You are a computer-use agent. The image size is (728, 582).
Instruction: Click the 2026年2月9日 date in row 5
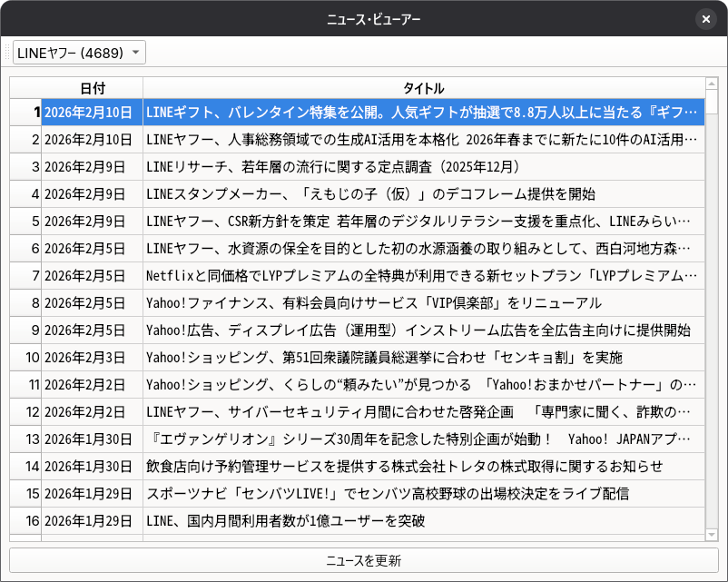pos(92,222)
